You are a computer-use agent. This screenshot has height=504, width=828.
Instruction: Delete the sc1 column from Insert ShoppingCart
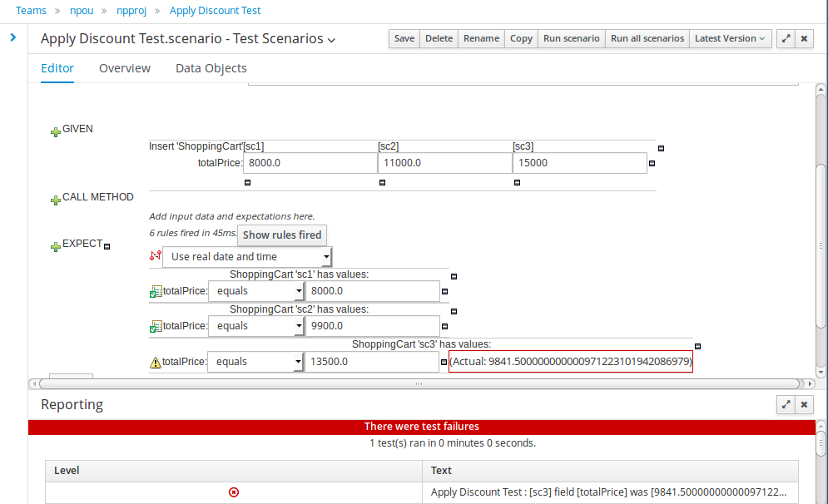[248, 183]
